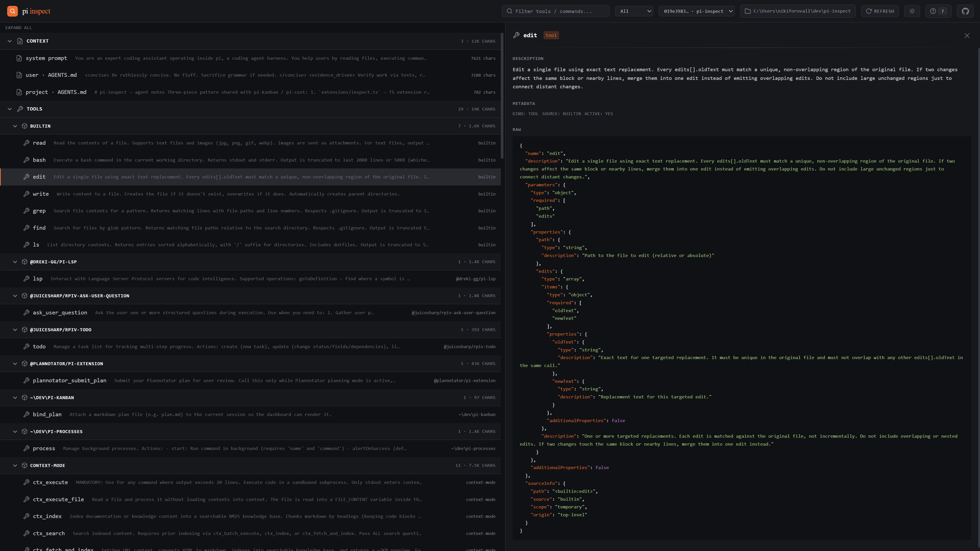Collapse the BUILTIN group
The width and height of the screenshot is (980, 551).
15,126
